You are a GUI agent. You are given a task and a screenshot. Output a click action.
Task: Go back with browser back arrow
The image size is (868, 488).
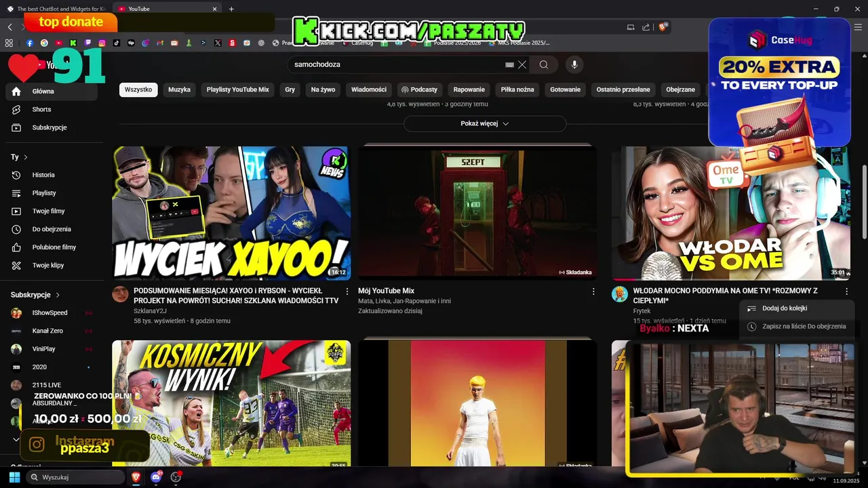click(x=9, y=27)
